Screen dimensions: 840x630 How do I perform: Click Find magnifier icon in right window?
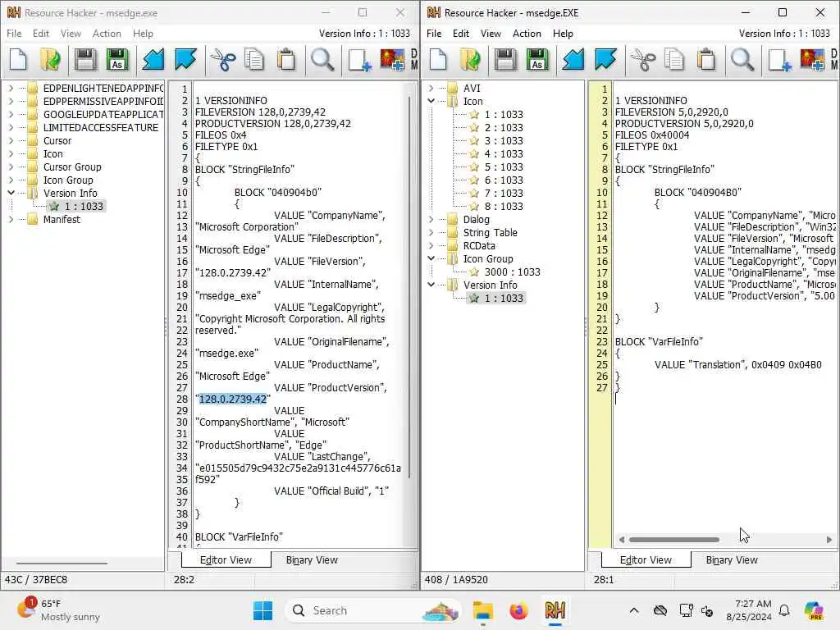click(742, 59)
